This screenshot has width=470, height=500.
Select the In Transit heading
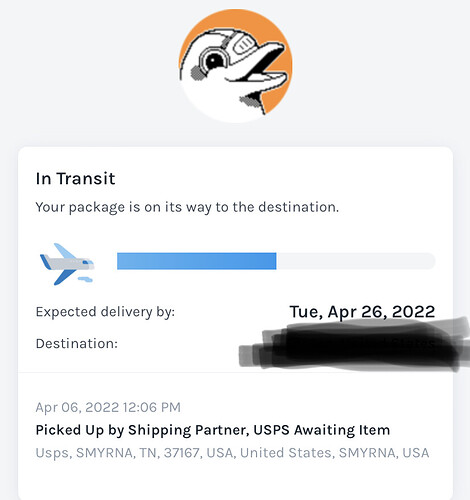click(75, 179)
